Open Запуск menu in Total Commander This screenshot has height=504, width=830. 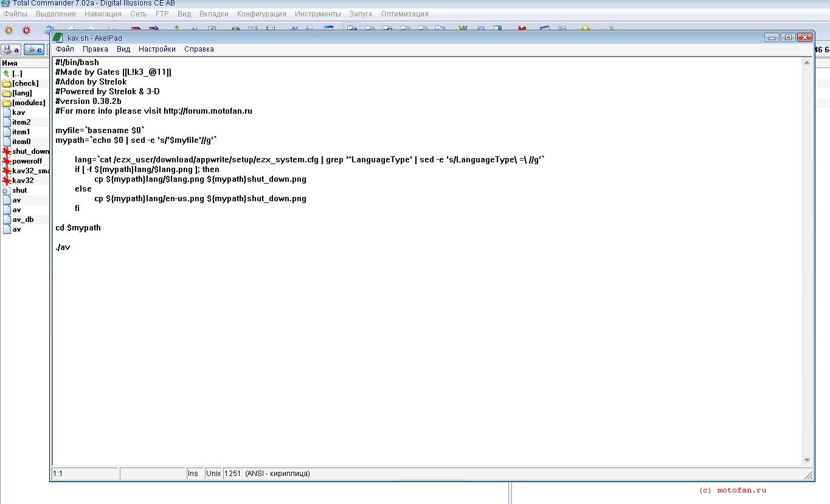(x=361, y=13)
